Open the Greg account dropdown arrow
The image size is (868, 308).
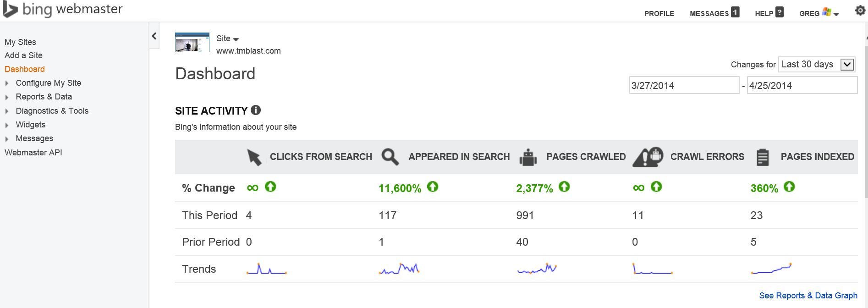click(836, 14)
